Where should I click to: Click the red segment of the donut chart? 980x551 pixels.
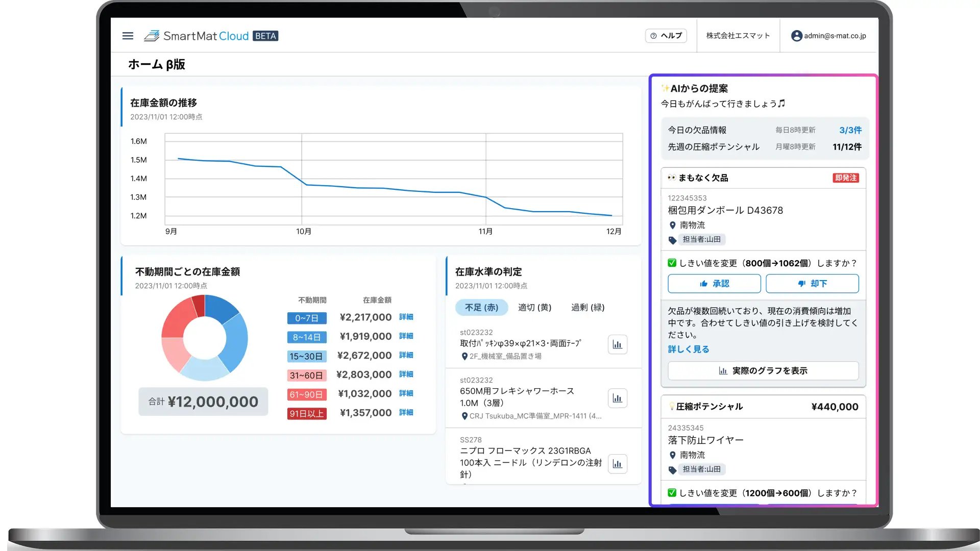tap(174, 316)
